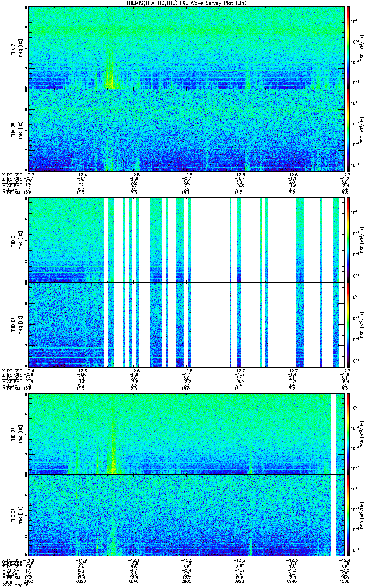Screen dimensions: 368x588
Task: Select the THA B-perpendicular spectrogram panel
Action: pos(187,48)
